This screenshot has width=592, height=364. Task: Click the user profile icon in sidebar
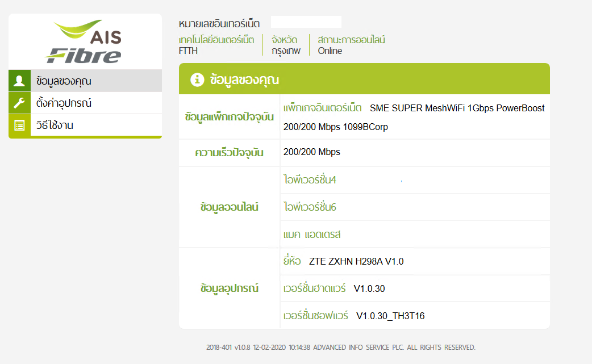pyautogui.click(x=19, y=81)
